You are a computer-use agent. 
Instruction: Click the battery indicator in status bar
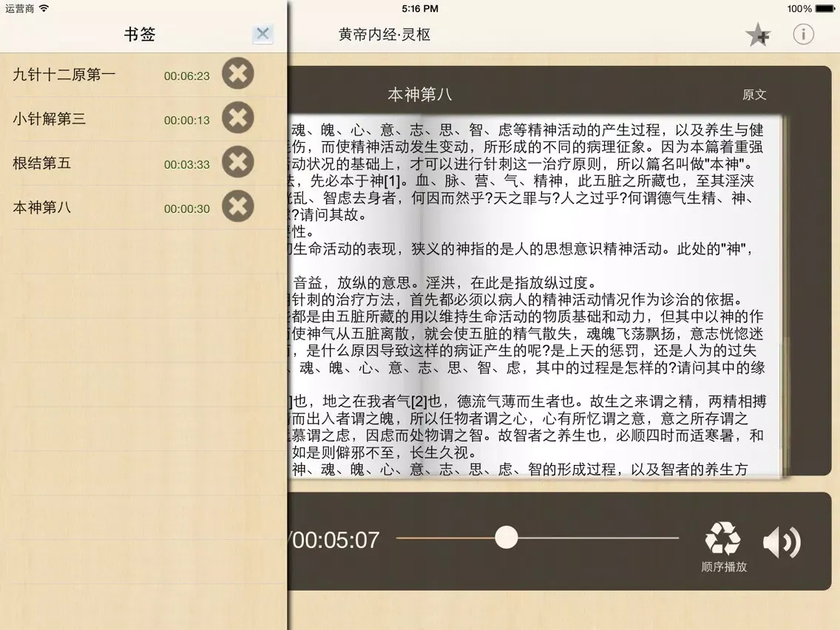pyautogui.click(x=824, y=9)
